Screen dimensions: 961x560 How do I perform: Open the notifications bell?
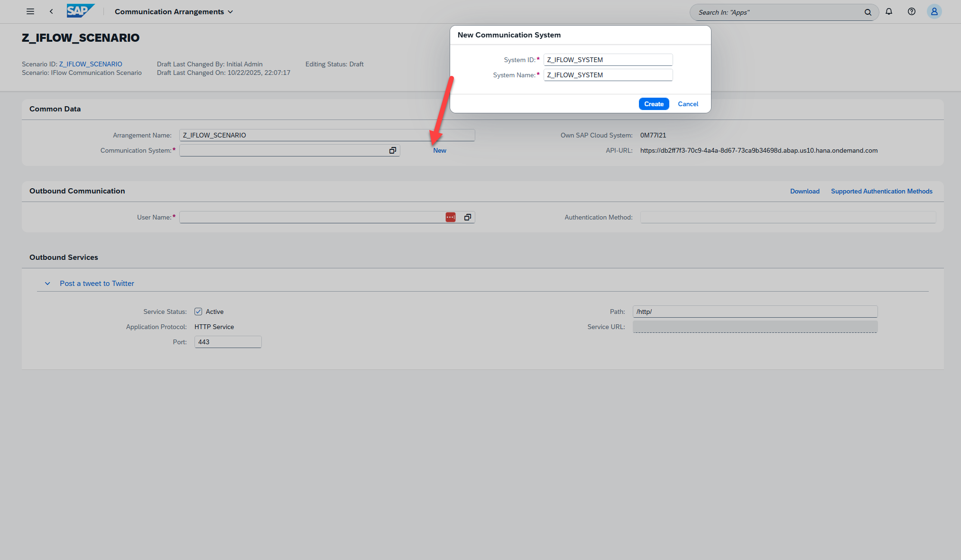pyautogui.click(x=889, y=11)
